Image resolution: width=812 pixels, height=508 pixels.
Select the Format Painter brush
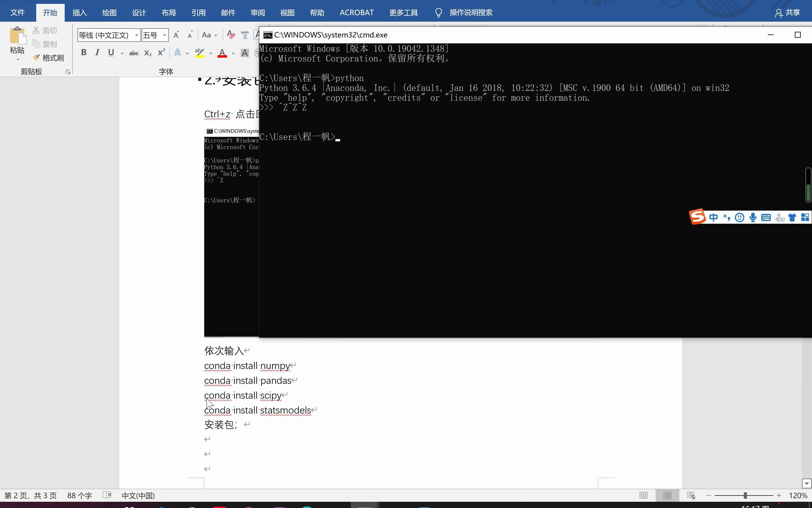pos(48,58)
